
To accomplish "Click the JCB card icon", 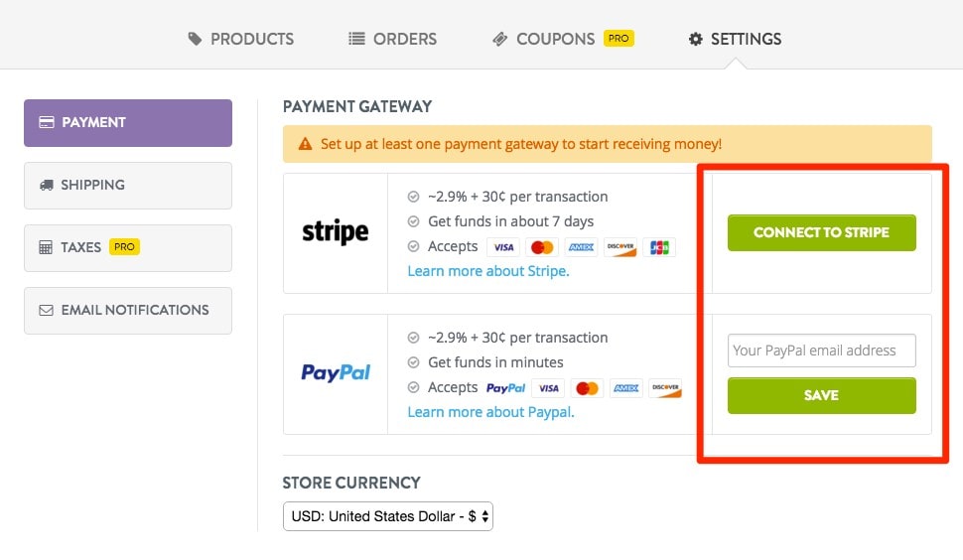I will (659, 247).
